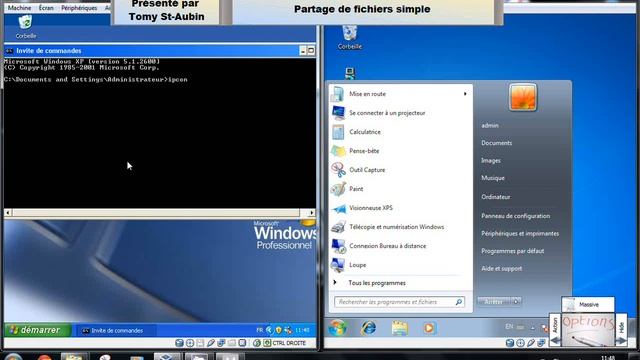Expand the Mise en route submenu arrow
The image size is (640, 360).
[465, 94]
